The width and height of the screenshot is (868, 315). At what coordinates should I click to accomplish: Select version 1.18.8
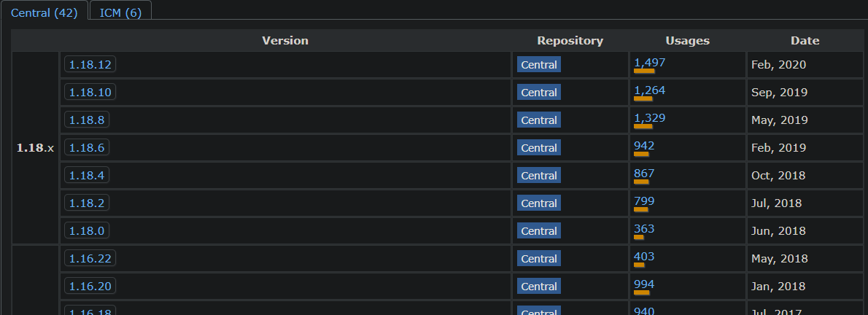click(x=87, y=120)
